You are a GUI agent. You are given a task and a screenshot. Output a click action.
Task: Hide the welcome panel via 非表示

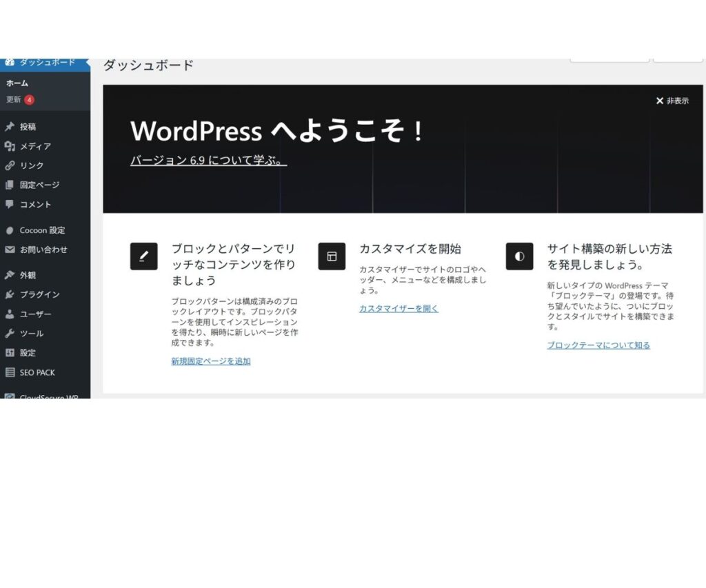[672, 101]
